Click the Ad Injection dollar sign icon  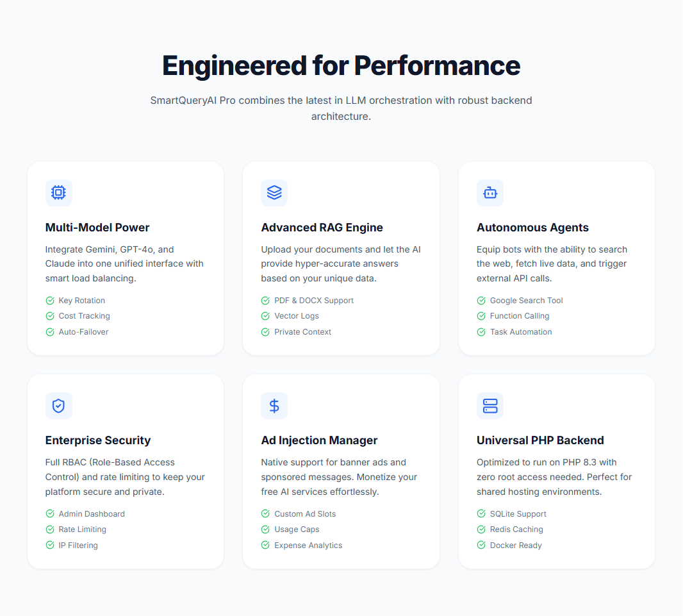pyautogui.click(x=274, y=406)
